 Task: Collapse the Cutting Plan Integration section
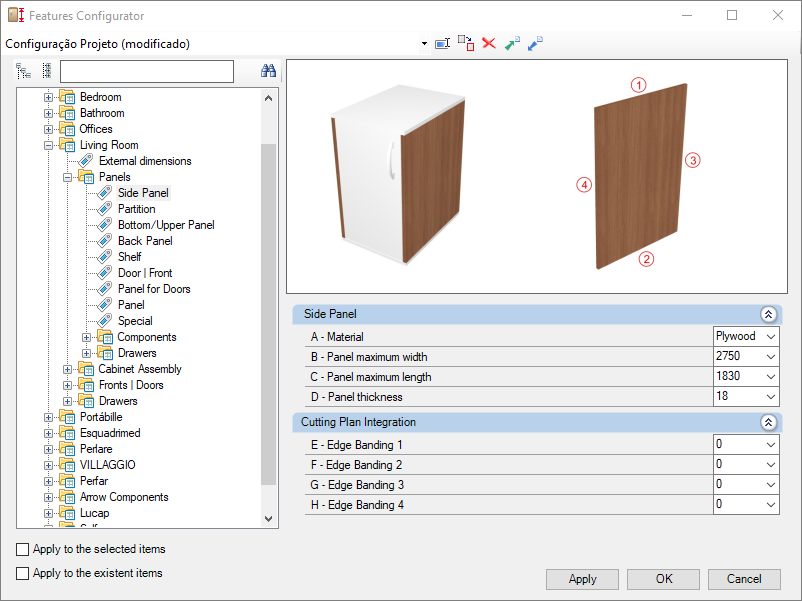click(768, 422)
